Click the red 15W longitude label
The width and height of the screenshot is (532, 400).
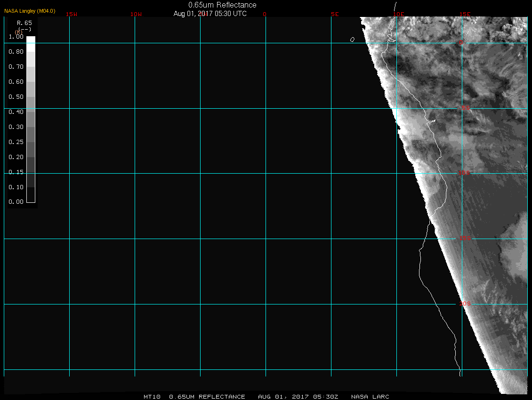[x=72, y=14]
